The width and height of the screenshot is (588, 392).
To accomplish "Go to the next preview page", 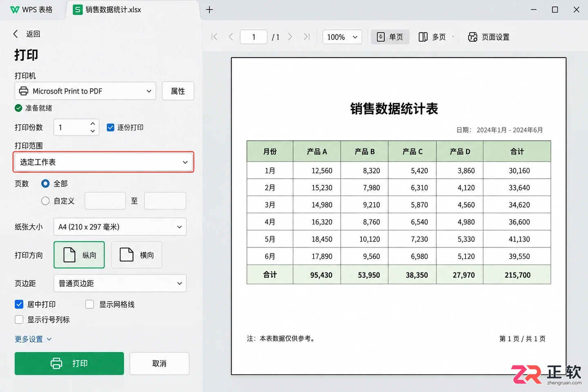I will (290, 37).
